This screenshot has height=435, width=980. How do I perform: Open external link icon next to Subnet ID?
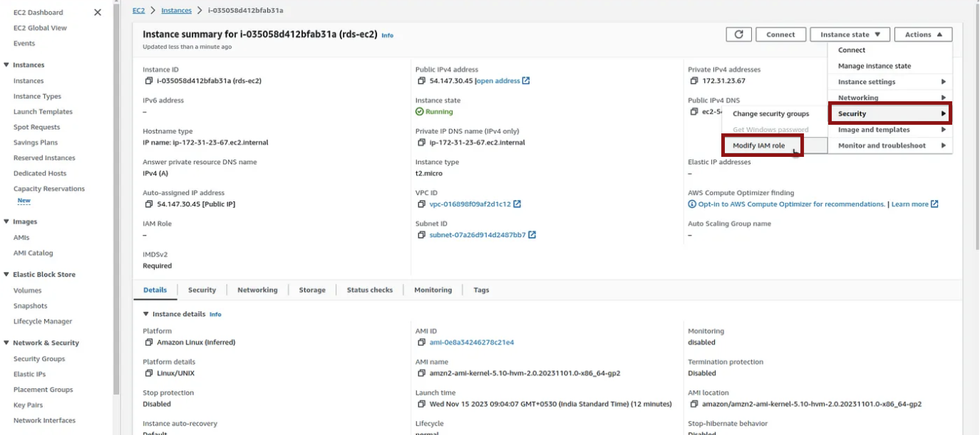tap(532, 234)
